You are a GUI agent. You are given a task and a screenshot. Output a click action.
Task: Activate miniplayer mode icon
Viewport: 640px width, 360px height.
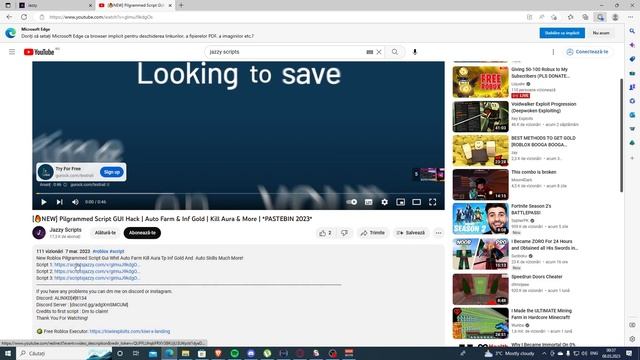[401, 202]
